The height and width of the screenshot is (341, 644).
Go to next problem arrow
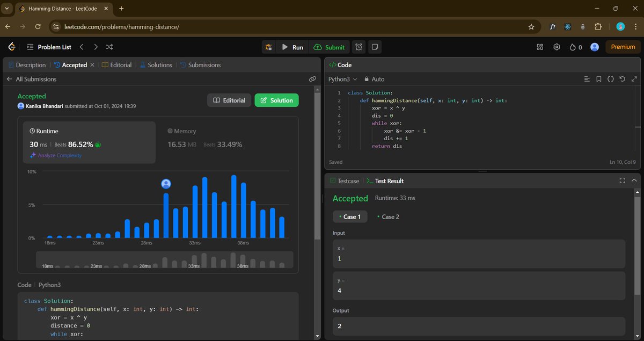[96, 47]
